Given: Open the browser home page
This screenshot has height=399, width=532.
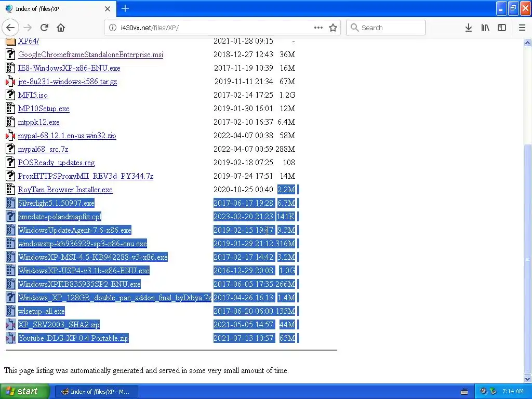Looking at the screenshot, I should tap(61, 28).
